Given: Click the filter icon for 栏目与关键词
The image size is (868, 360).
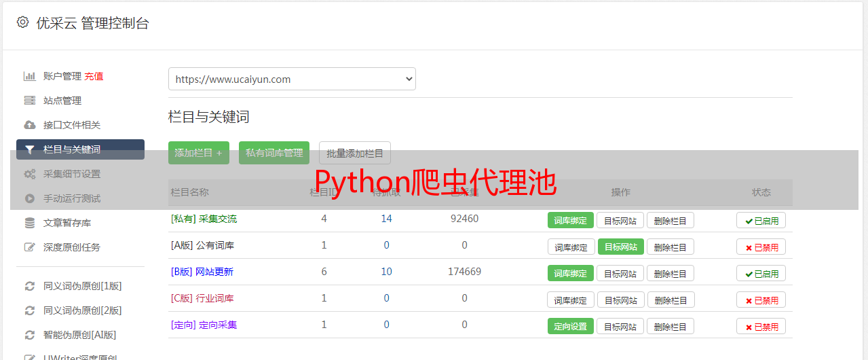Looking at the screenshot, I should (x=29, y=149).
